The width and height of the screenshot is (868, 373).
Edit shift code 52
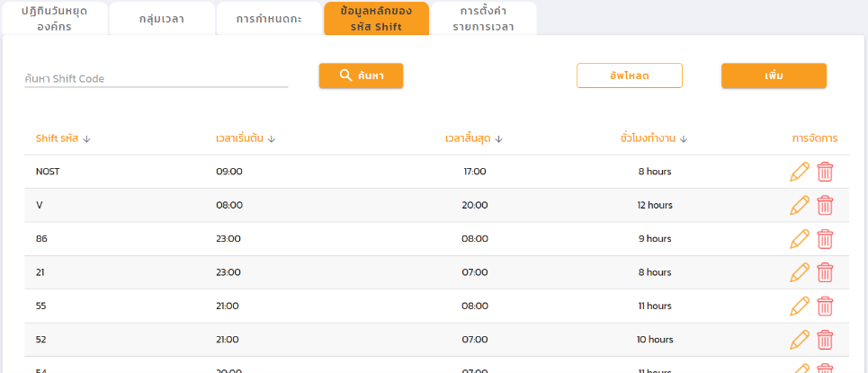[799, 340]
